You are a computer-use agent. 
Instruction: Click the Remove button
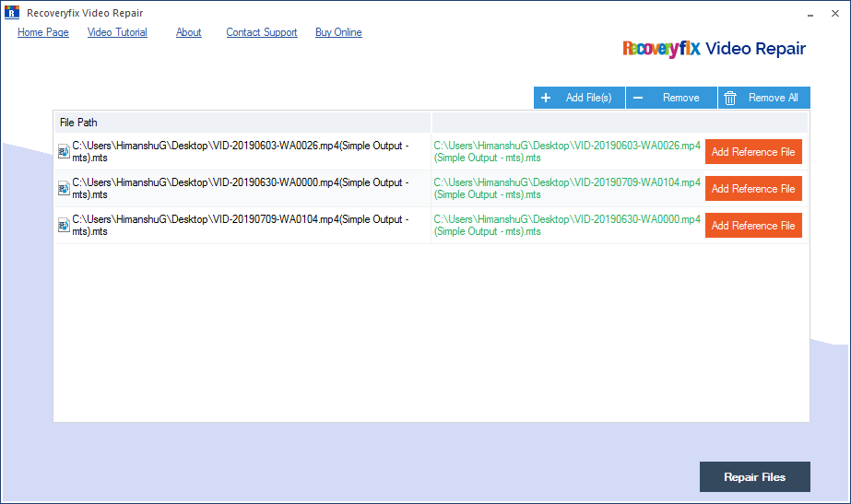[671, 98]
